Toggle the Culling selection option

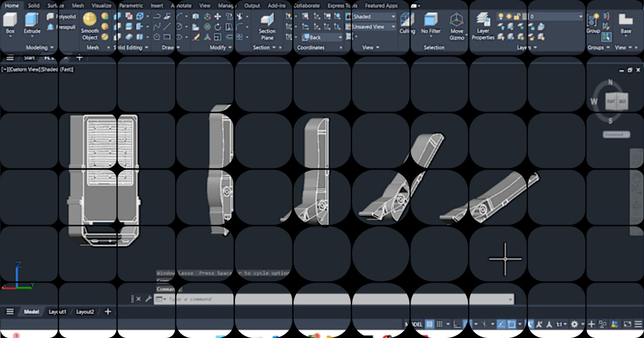(407, 24)
